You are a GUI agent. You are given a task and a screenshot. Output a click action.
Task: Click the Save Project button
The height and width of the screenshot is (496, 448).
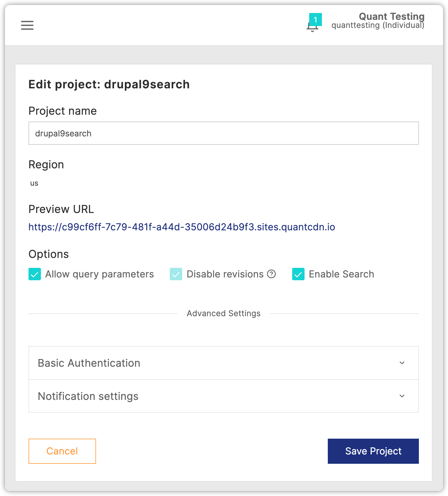(x=373, y=451)
